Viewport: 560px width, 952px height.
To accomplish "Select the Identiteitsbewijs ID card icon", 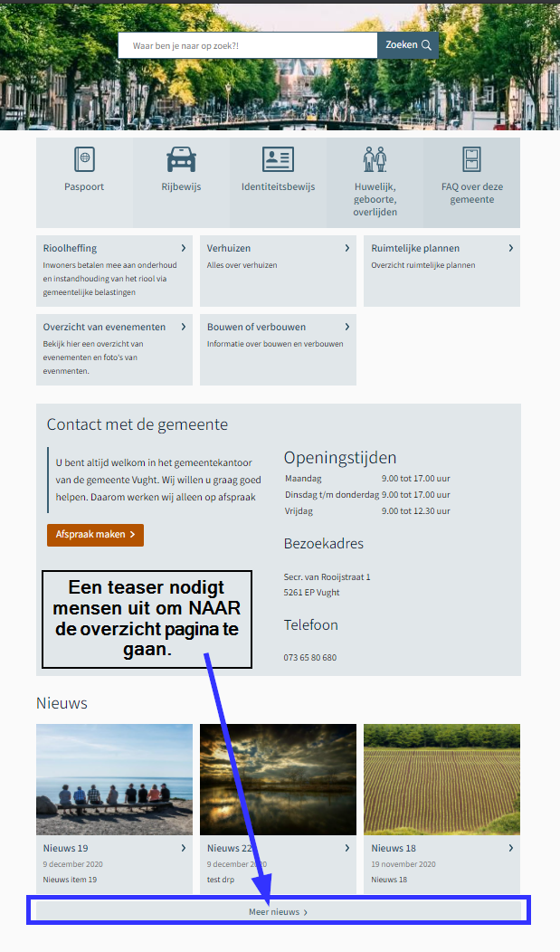I will pyautogui.click(x=278, y=159).
